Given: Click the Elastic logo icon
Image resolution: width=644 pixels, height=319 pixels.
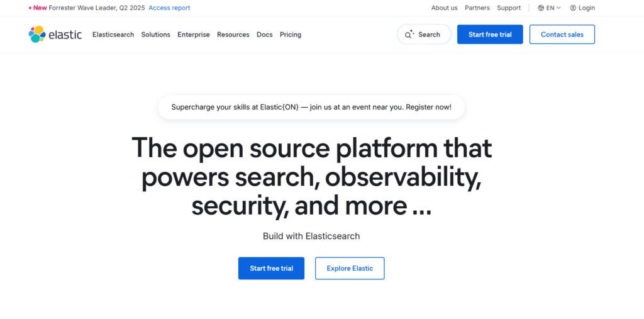Looking at the screenshot, I should pyautogui.click(x=37, y=35).
